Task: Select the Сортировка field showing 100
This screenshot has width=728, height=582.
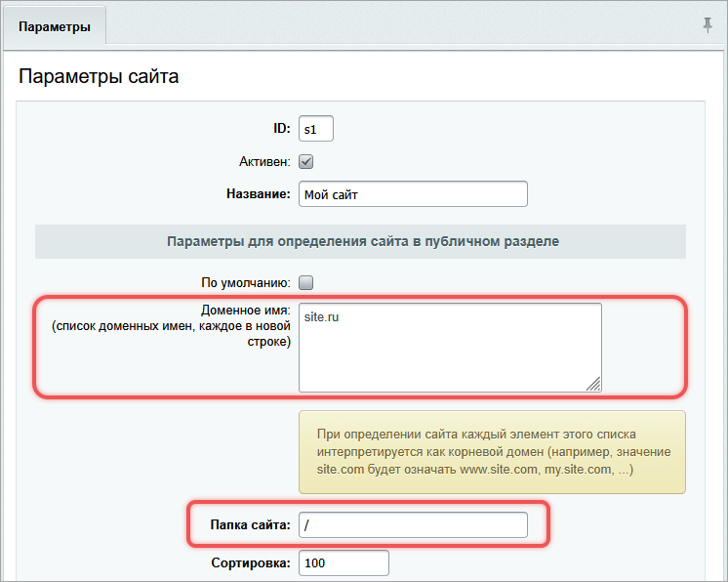Action: 343,563
